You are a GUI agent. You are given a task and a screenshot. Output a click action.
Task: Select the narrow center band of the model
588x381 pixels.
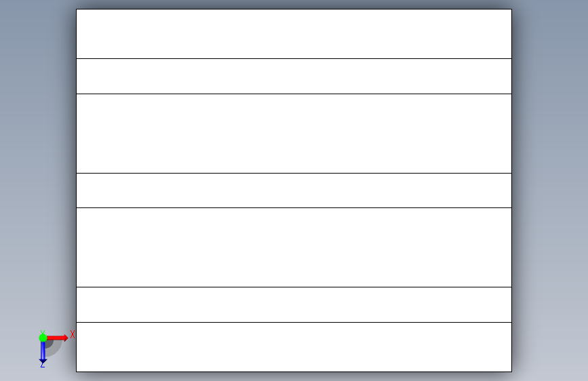[x=294, y=190]
